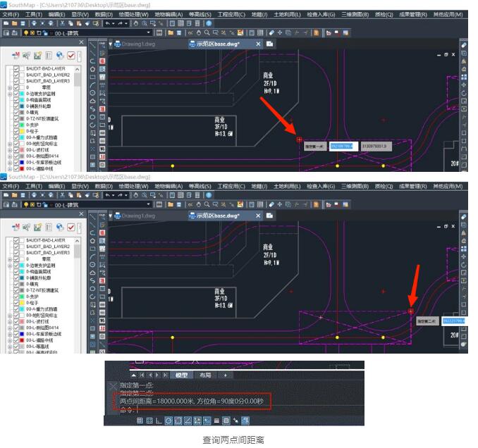Expand the 0 零层 tree node in upper list
The image size is (478, 448).
click(10, 87)
